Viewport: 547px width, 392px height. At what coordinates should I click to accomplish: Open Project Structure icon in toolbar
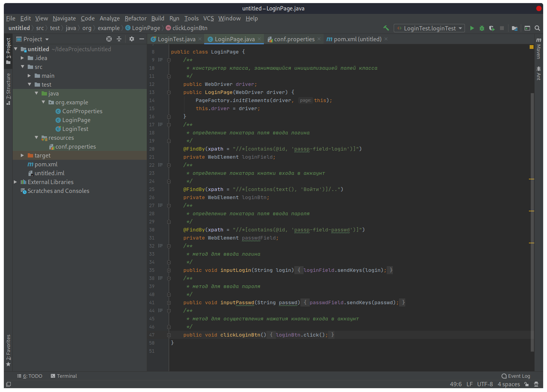(514, 28)
